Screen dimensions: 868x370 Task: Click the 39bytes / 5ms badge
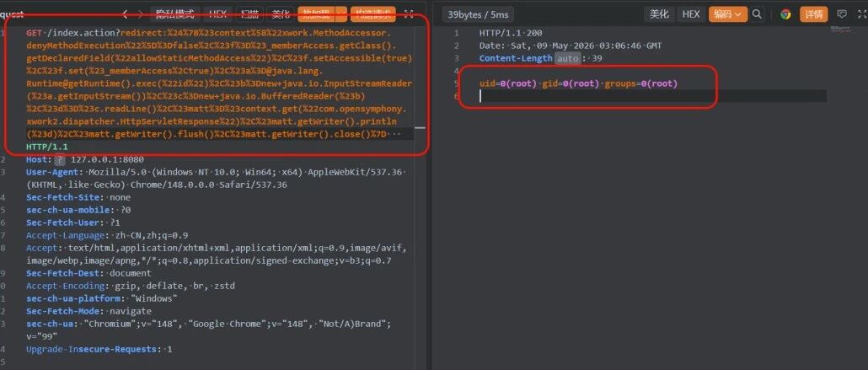(x=479, y=14)
